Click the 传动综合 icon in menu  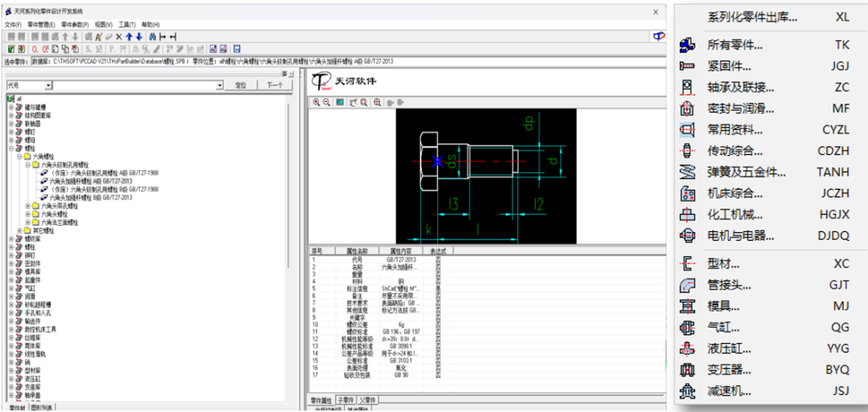[687, 151]
